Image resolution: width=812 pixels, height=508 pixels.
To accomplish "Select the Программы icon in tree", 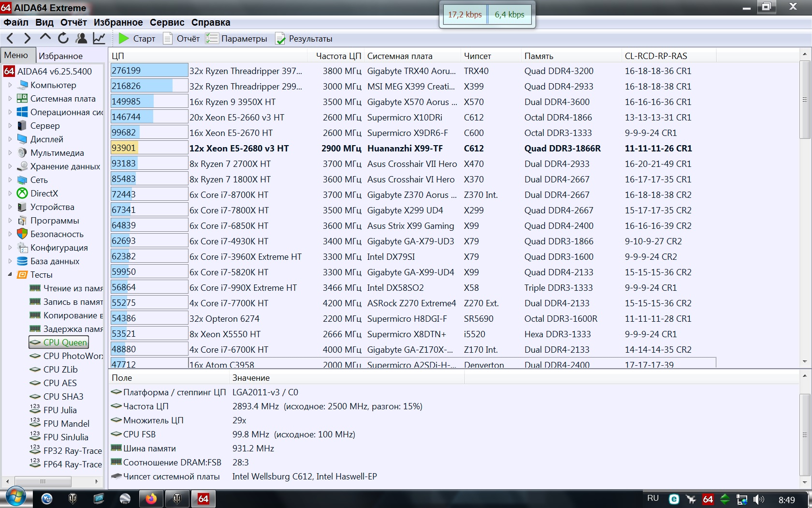I will 22,221.
